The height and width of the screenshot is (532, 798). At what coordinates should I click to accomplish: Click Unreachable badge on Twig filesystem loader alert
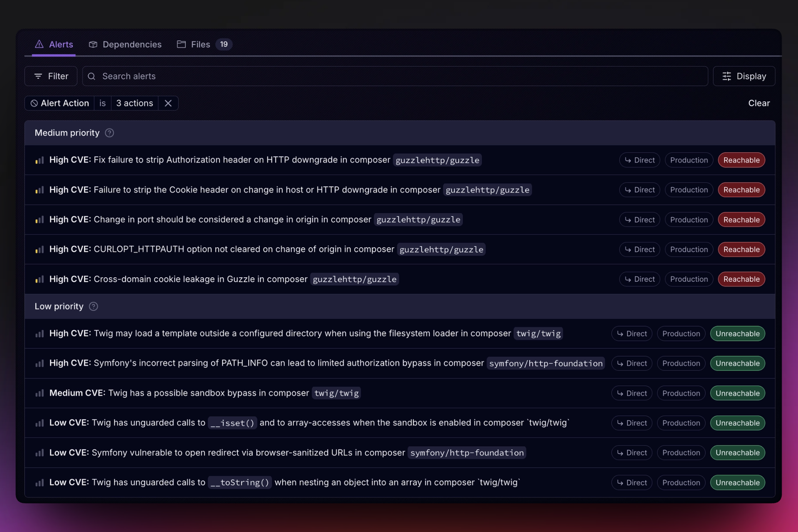(x=738, y=334)
